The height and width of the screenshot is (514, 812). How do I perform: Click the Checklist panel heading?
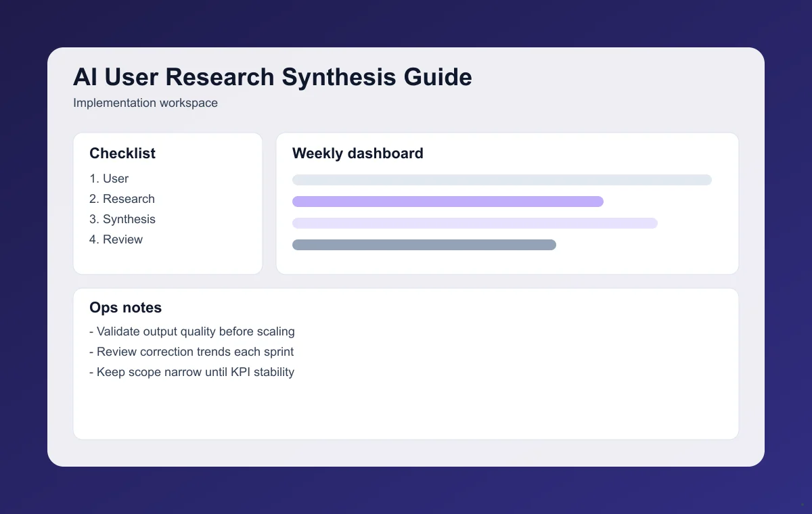pos(122,154)
